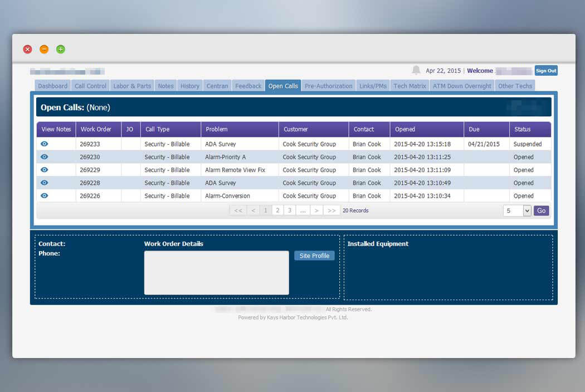This screenshot has height=392, width=585.
Task: Click inside Work Order Details text box
Action: [216, 273]
